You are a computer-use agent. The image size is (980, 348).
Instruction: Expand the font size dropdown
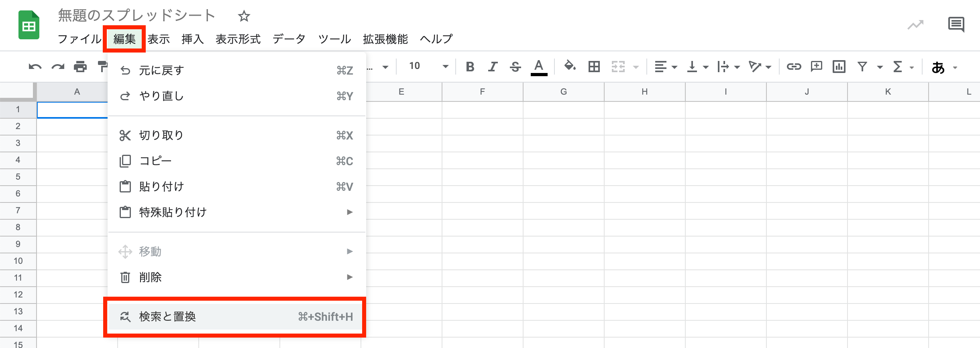click(x=445, y=67)
